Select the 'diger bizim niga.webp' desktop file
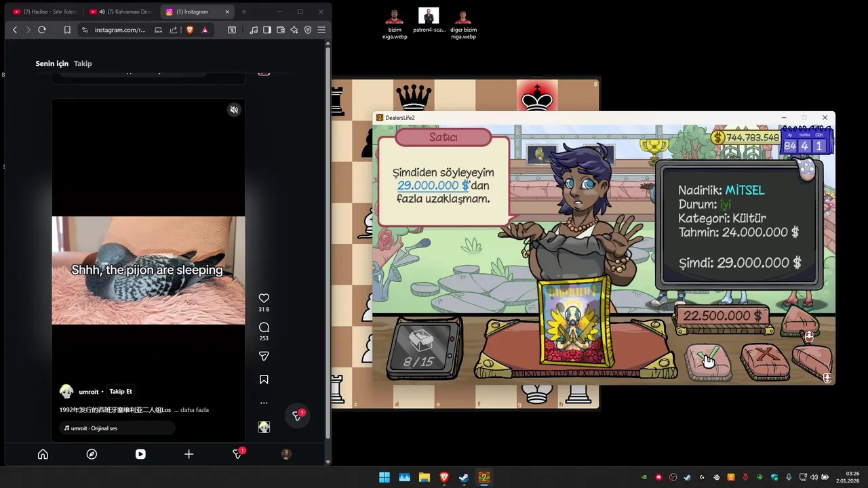 click(464, 24)
